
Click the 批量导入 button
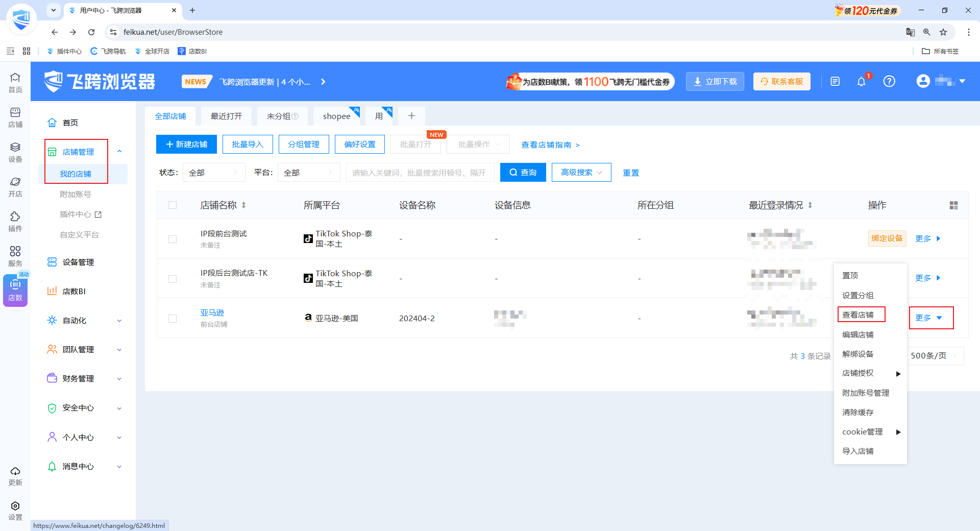pyautogui.click(x=248, y=144)
